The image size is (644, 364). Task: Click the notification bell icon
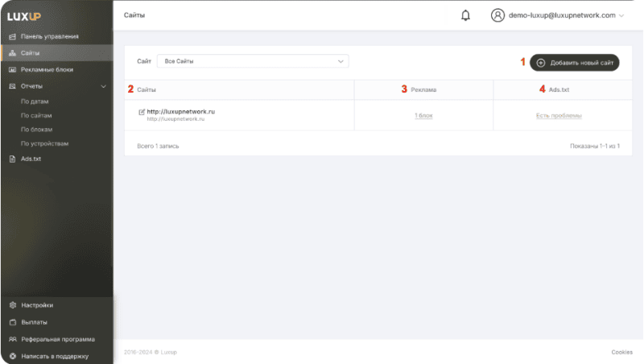(465, 15)
